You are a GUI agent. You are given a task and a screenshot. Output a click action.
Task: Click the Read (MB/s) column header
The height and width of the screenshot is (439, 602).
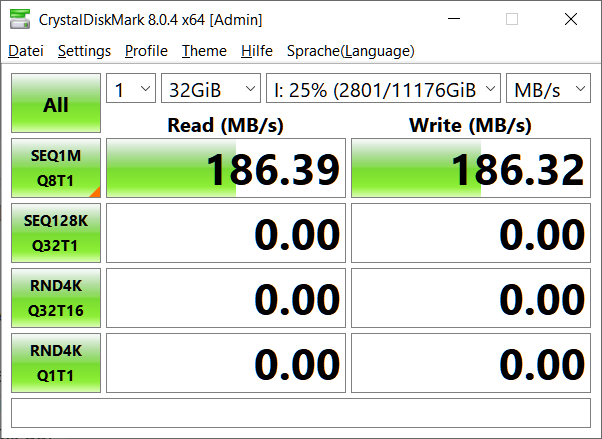226,125
